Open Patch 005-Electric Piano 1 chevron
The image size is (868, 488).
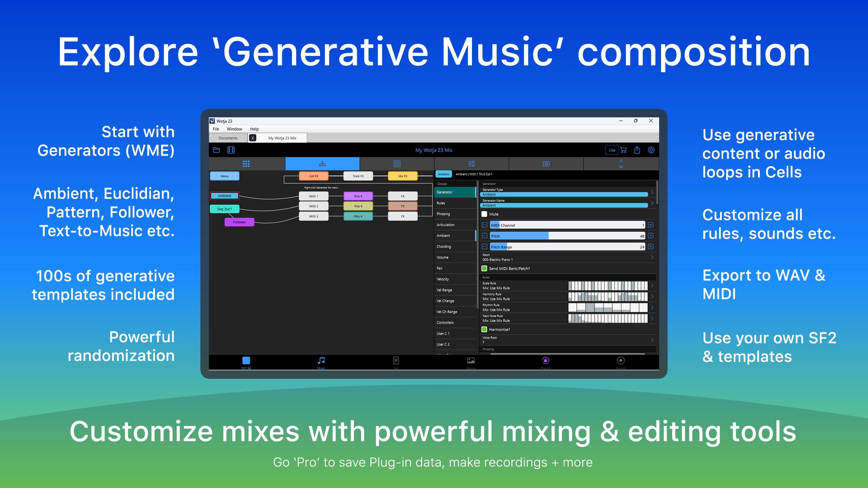[x=652, y=257]
